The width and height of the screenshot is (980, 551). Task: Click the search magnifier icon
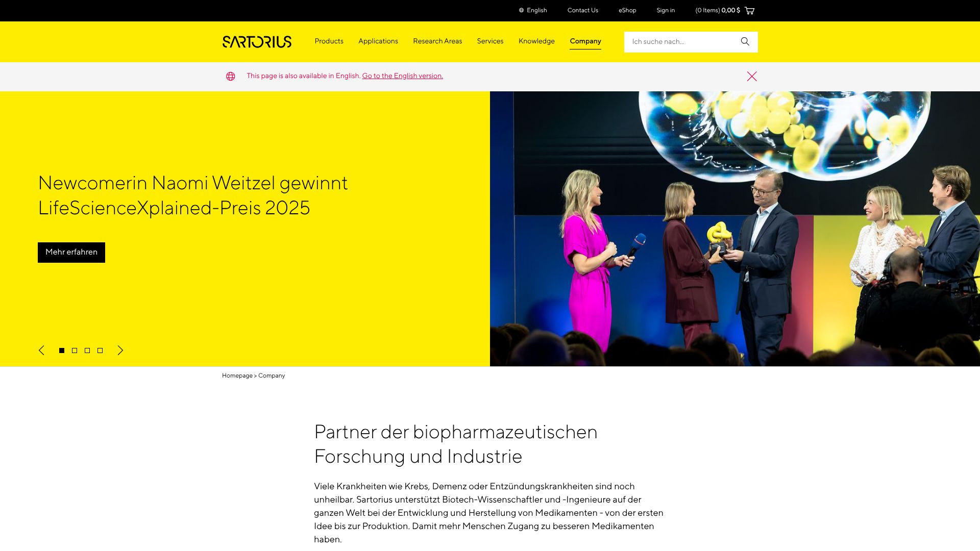tap(745, 42)
